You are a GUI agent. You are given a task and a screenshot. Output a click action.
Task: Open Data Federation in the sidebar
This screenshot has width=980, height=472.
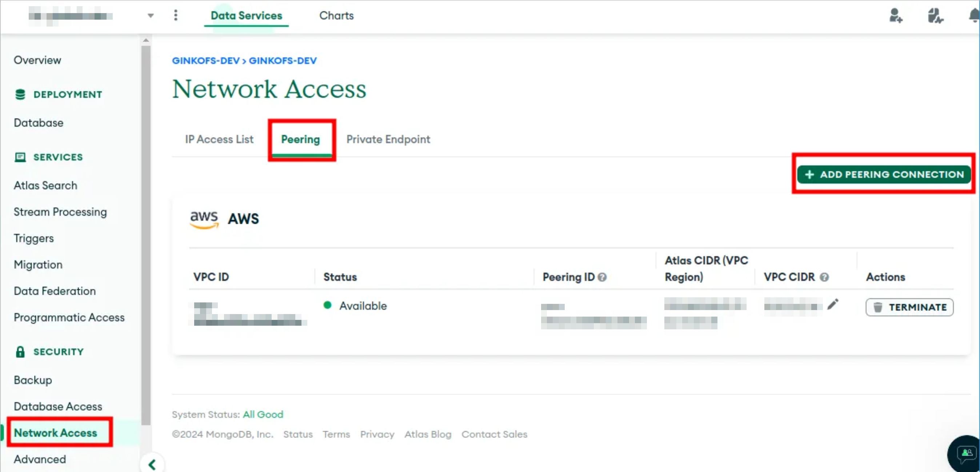(55, 291)
